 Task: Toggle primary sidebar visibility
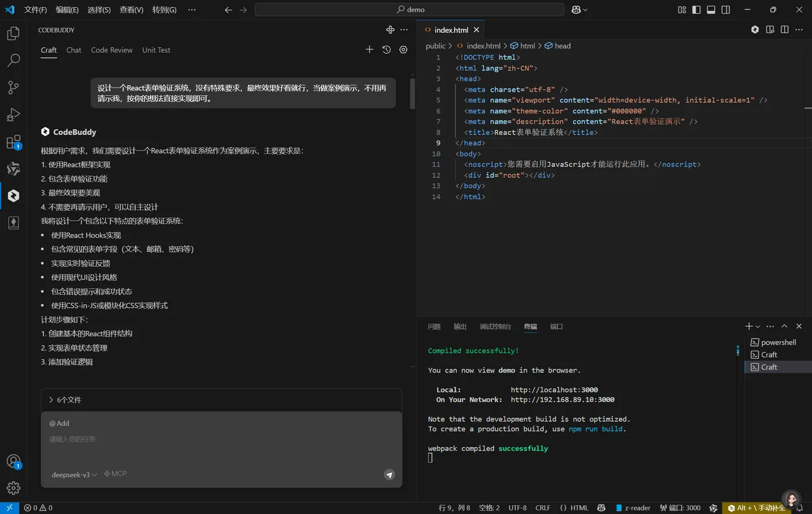click(697, 10)
